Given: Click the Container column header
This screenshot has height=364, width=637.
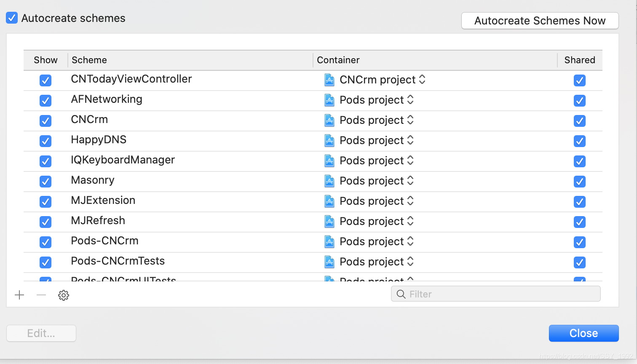Looking at the screenshot, I should click(x=435, y=60).
